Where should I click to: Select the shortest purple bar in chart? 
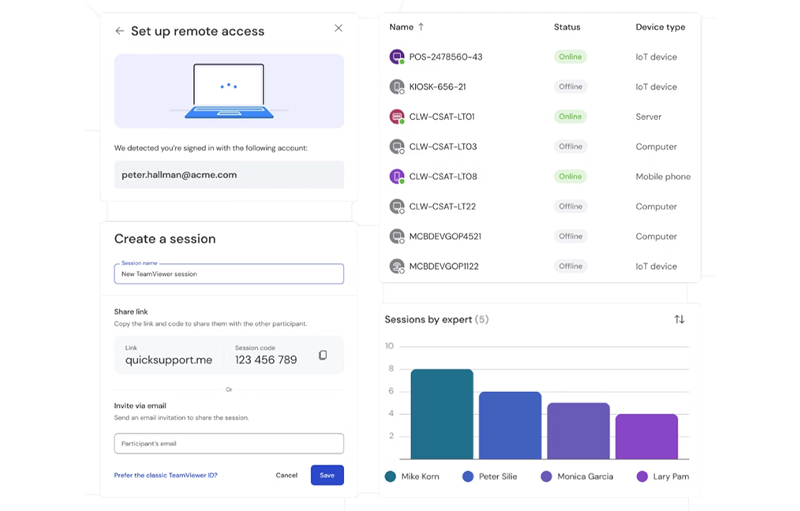tap(647, 437)
